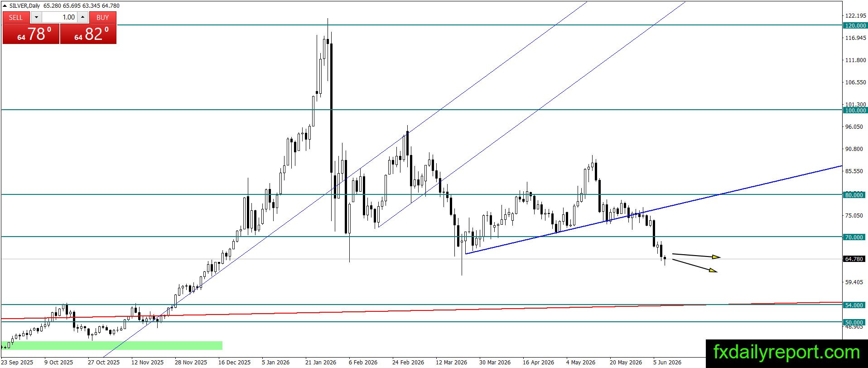
Task: Click the current price 64.780 label
Action: pos(855,259)
